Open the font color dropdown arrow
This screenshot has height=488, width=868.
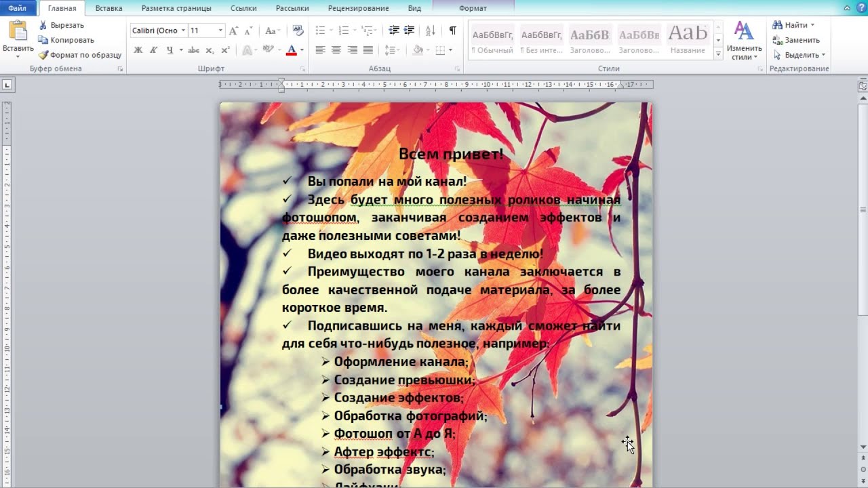(302, 50)
